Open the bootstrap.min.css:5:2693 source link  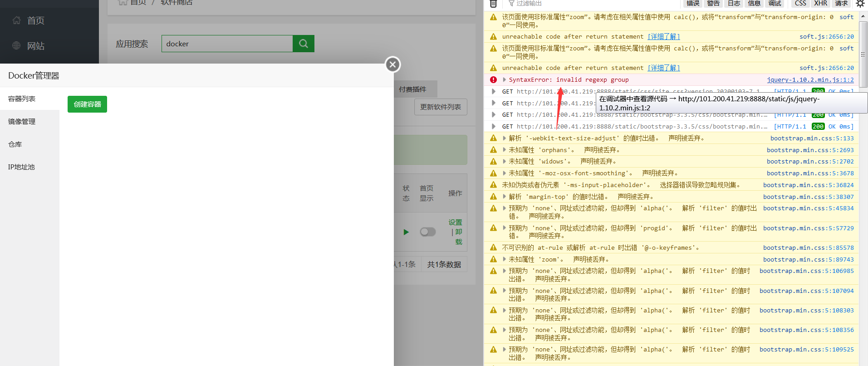click(x=810, y=150)
